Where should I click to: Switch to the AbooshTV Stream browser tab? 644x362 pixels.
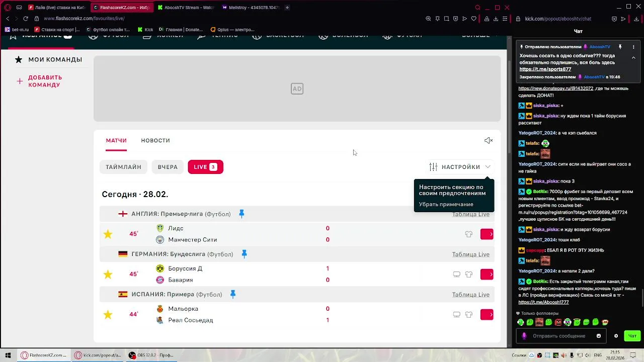click(x=186, y=8)
